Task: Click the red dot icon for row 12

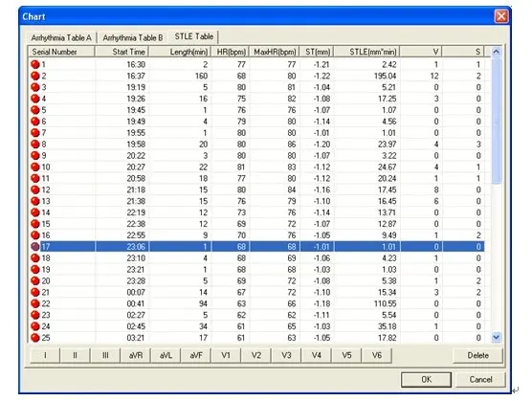Action: (35, 189)
